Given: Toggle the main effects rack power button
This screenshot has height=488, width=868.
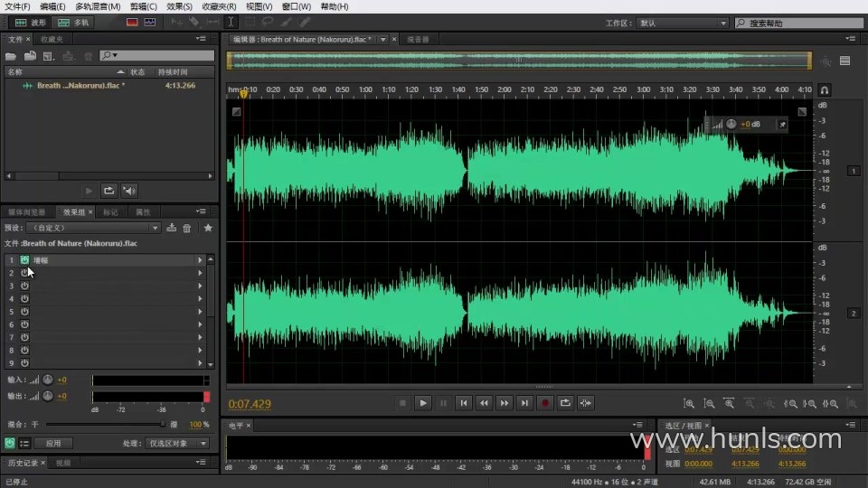Looking at the screenshot, I should pos(9,444).
